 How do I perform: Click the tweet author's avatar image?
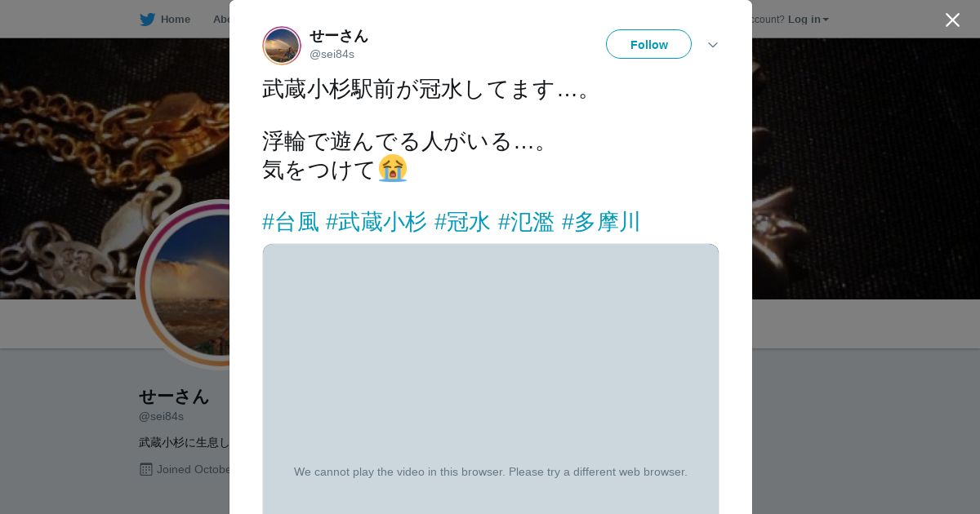pos(282,46)
